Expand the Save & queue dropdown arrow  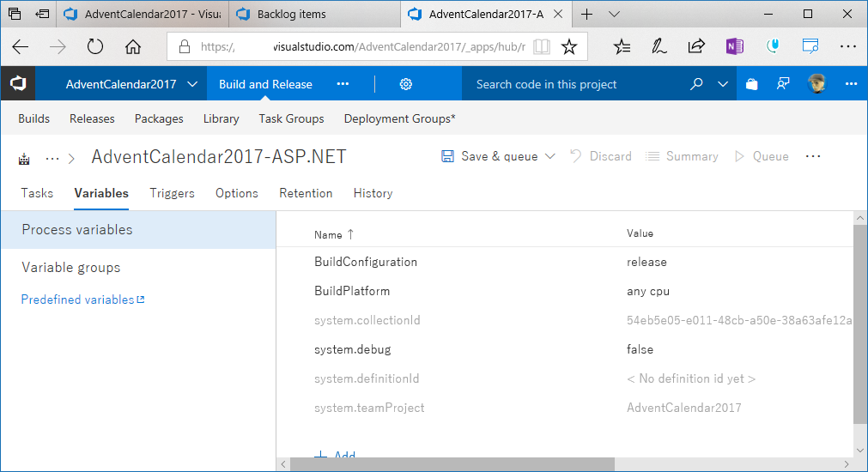pos(549,156)
